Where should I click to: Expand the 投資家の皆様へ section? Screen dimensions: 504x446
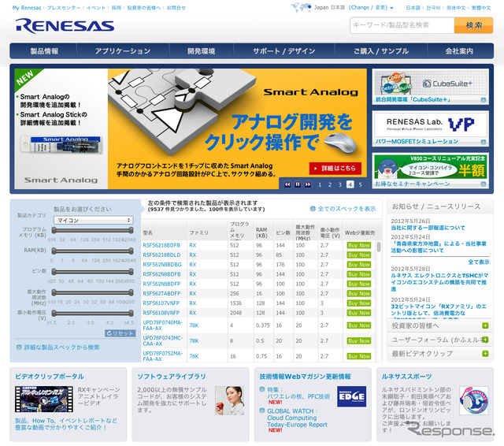[x=440, y=325]
